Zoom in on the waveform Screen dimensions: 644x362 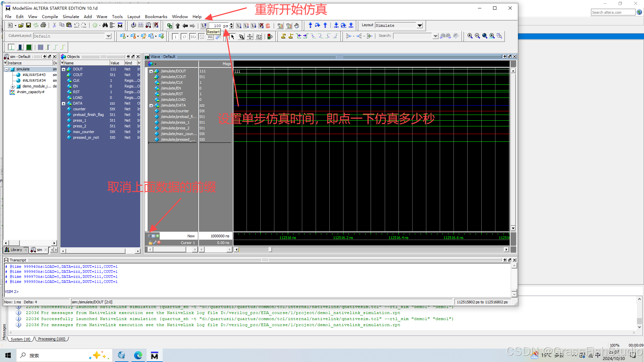[x=470, y=36]
